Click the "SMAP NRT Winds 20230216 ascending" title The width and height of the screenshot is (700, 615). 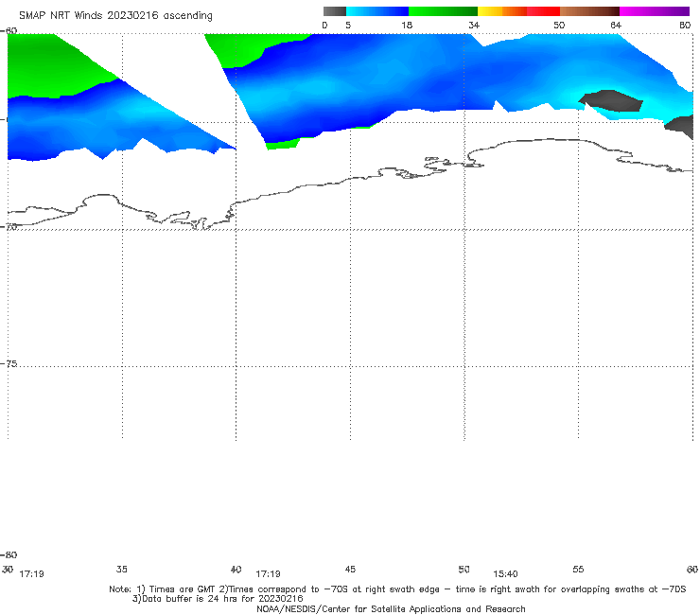[x=115, y=16]
